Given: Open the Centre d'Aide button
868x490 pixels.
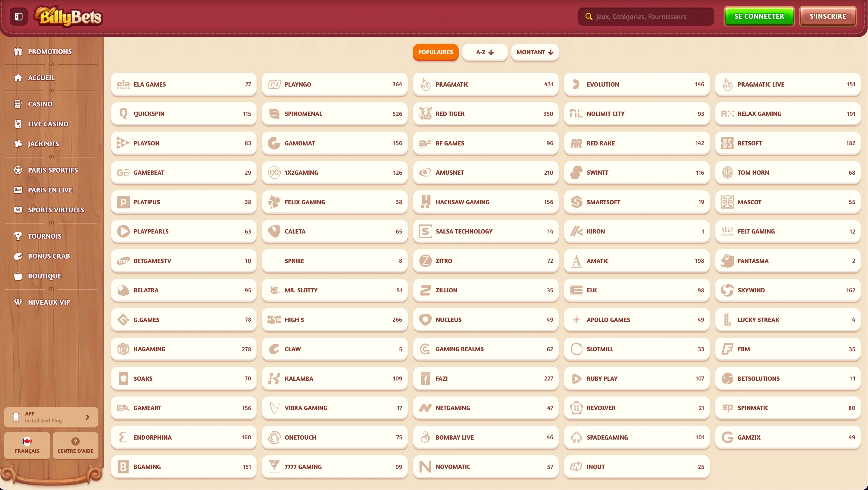Looking at the screenshot, I should pyautogui.click(x=75, y=445).
